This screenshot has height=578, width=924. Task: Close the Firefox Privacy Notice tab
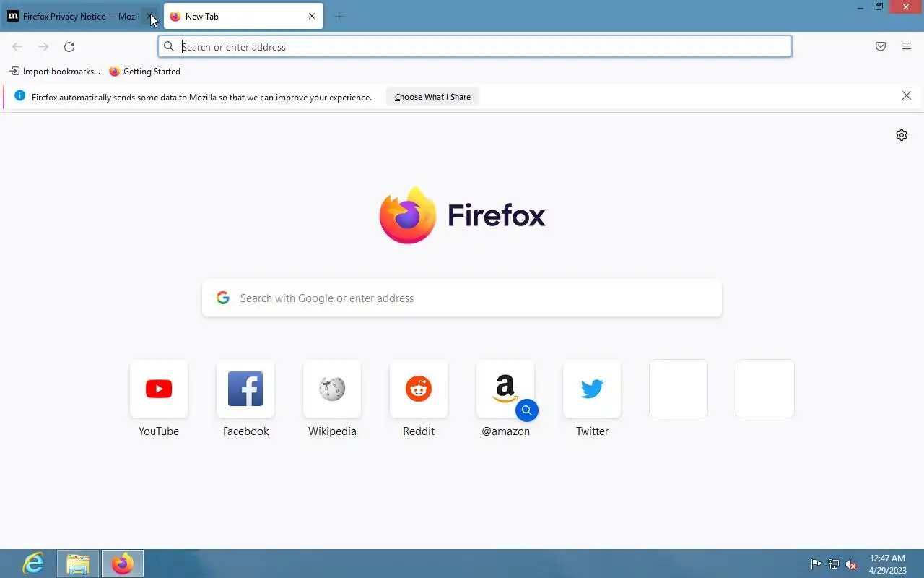149,16
